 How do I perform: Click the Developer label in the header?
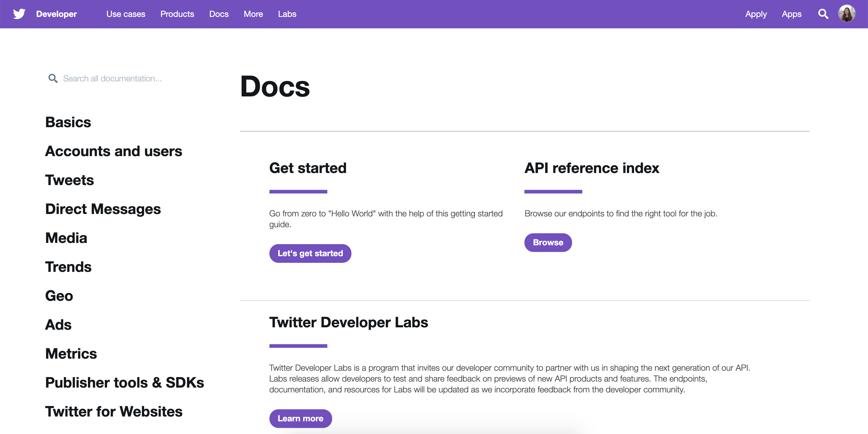pyautogui.click(x=56, y=14)
